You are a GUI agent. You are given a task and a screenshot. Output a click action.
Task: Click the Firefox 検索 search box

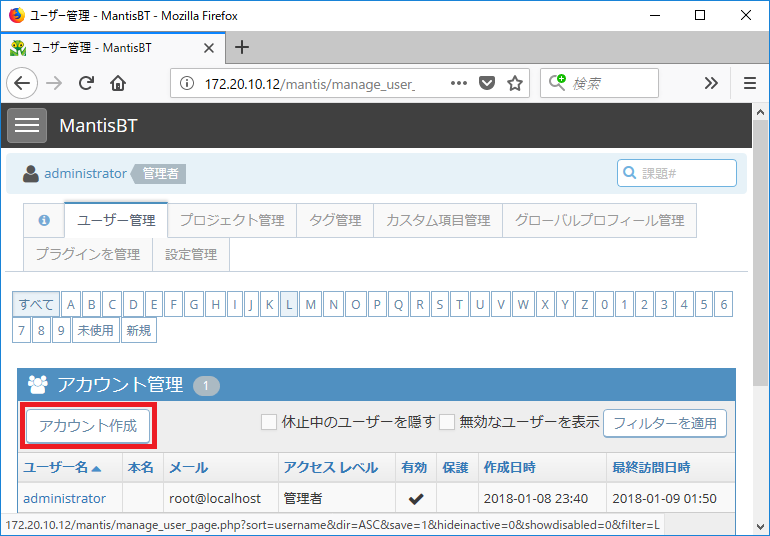point(599,83)
